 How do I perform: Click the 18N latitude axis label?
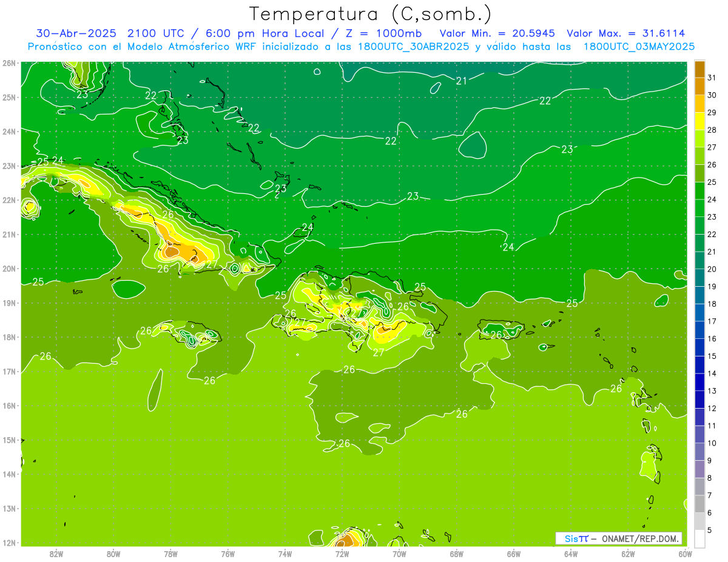(x=8, y=337)
